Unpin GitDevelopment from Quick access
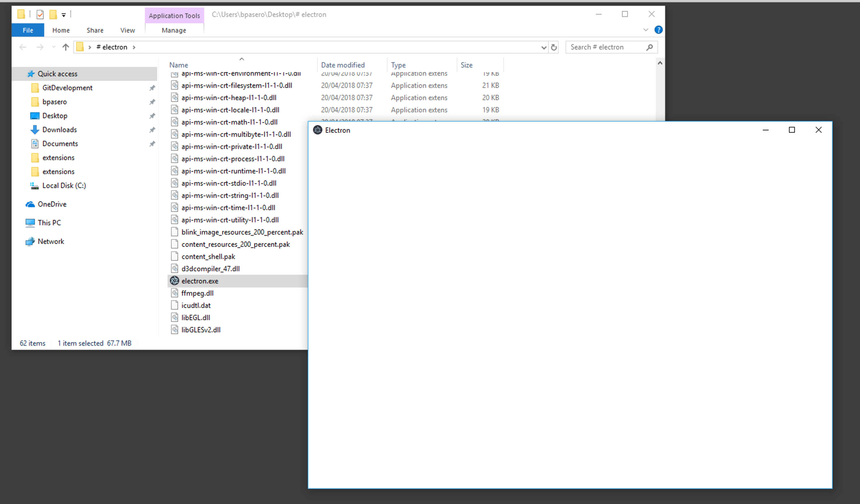The image size is (860, 504). coord(152,88)
